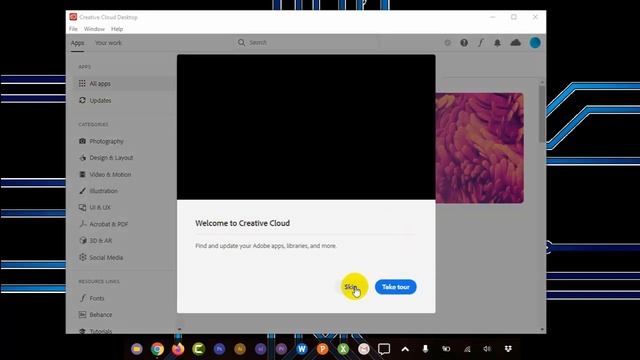
Task: Open Photoshop from the taskbar
Action: [219, 349]
